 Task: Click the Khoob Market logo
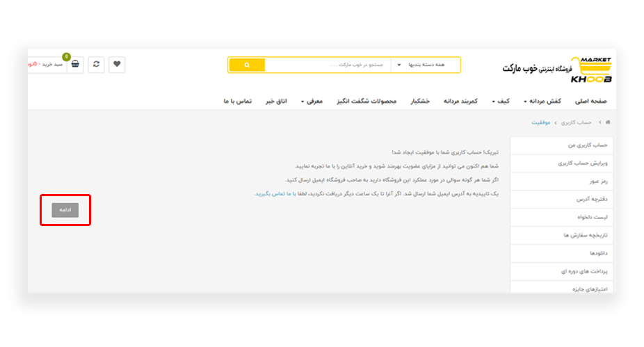click(x=557, y=70)
